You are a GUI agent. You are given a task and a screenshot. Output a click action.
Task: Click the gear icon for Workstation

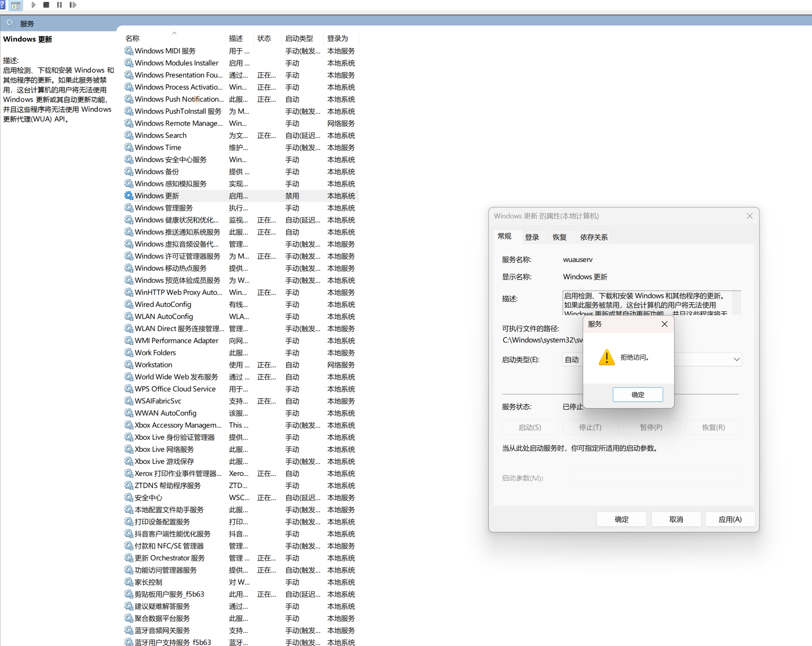(129, 365)
